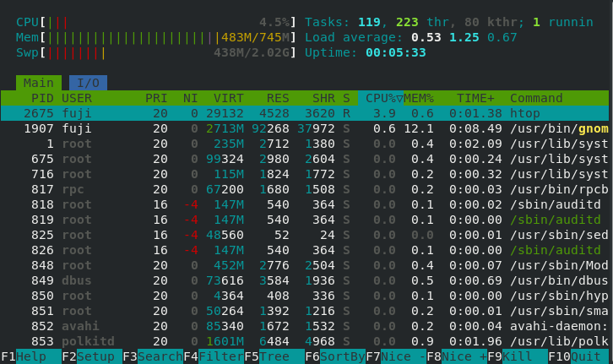Sort by NI column header

pyautogui.click(x=190, y=98)
